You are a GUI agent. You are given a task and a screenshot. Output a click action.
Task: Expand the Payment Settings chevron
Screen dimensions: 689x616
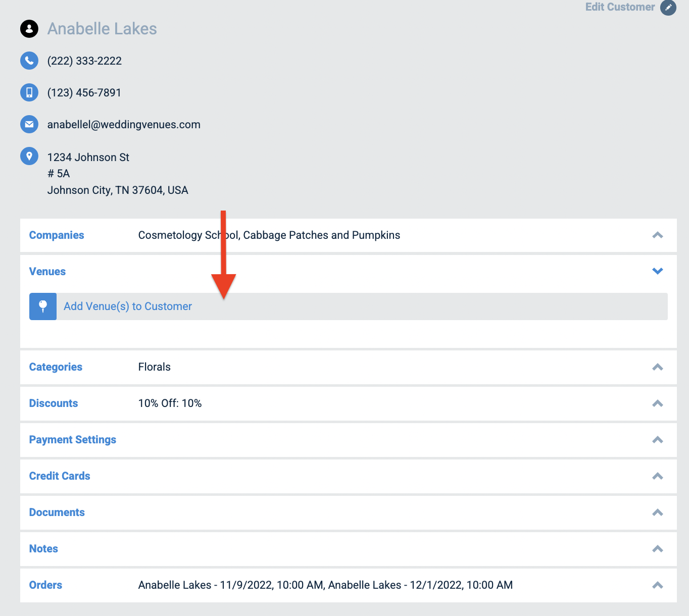(x=658, y=440)
